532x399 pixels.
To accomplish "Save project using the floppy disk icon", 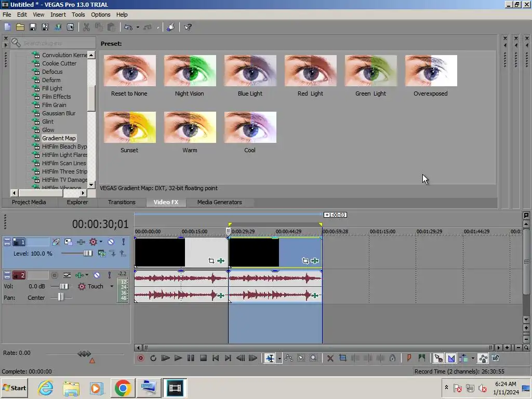I will pos(33,27).
